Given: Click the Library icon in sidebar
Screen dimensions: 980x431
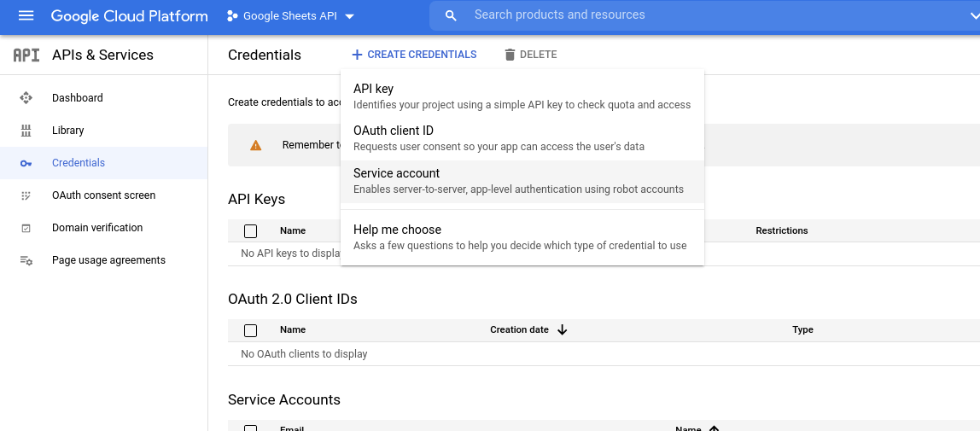Looking at the screenshot, I should pos(26,131).
